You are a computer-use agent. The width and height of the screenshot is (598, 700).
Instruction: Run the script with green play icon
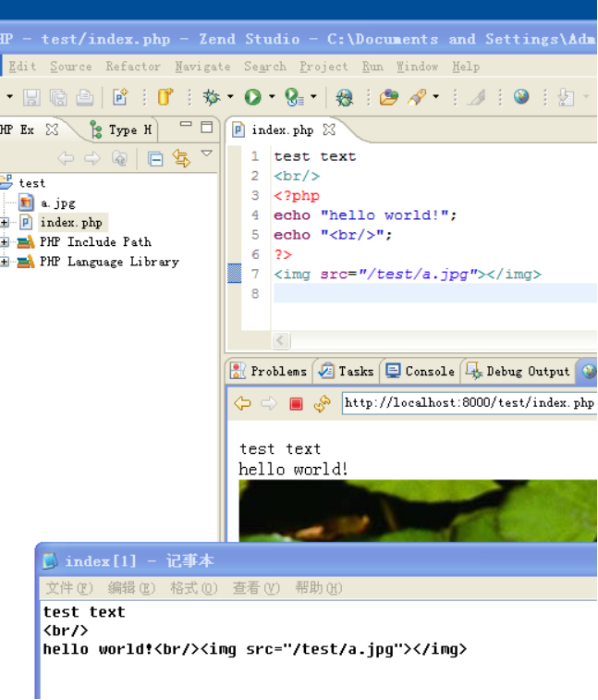pyautogui.click(x=252, y=97)
